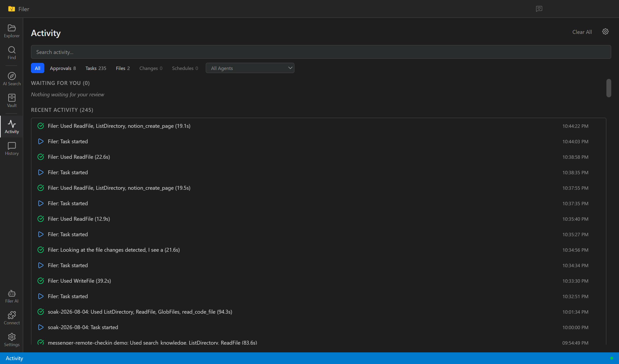Image resolution: width=619 pixels, height=364 pixels.
Task: Click the check icon for ReadFile (22.6s)
Action: click(x=41, y=157)
